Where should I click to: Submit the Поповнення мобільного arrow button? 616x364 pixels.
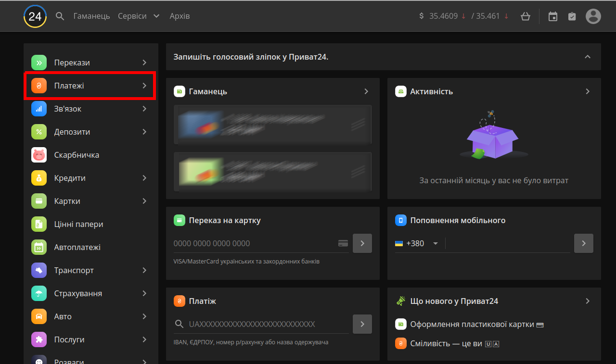(584, 243)
